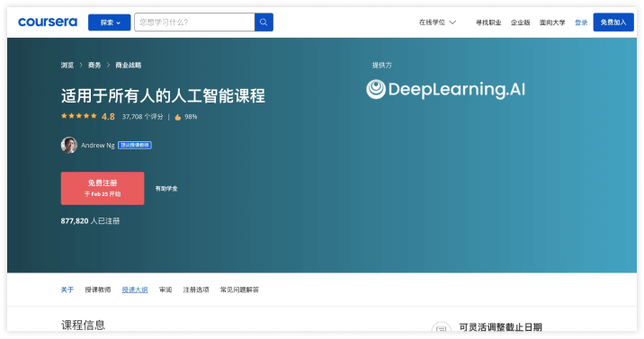Select the 注册选项 tab
Screen dimensions: 644x339
tap(196, 290)
